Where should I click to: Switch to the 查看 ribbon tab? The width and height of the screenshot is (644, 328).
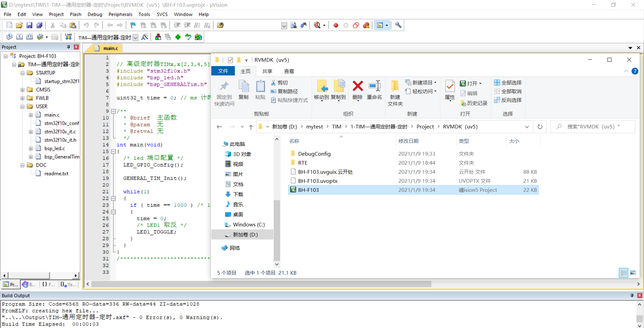(289, 71)
